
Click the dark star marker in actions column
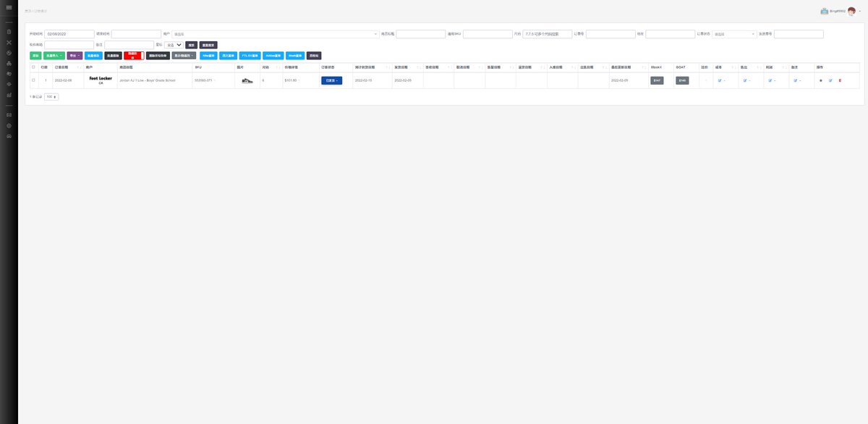point(821,80)
